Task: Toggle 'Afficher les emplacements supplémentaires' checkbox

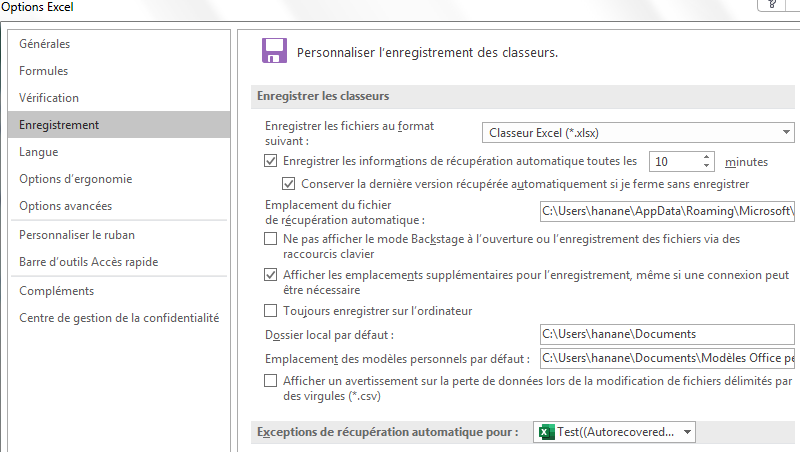Action: pyautogui.click(x=271, y=273)
